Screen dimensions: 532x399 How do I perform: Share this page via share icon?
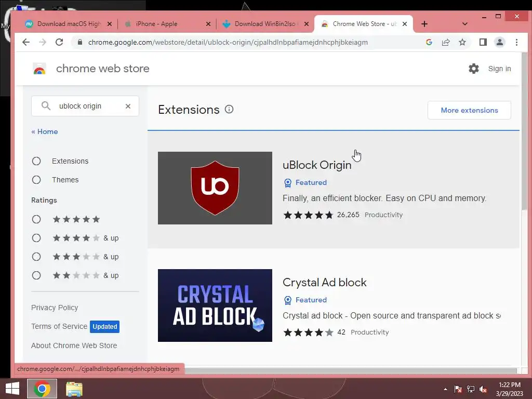pos(445,42)
